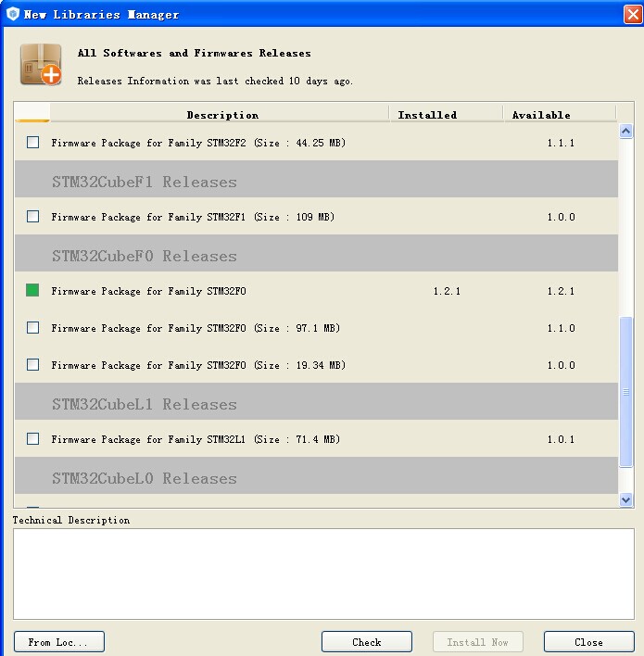Image resolution: width=644 pixels, height=656 pixels.
Task: Click the package box icon with plus sign
Action: point(41,65)
